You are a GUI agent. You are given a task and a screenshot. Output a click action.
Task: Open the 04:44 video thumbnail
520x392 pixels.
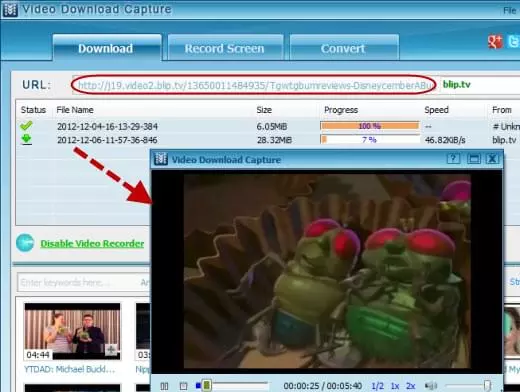pyautogui.click(x=72, y=331)
